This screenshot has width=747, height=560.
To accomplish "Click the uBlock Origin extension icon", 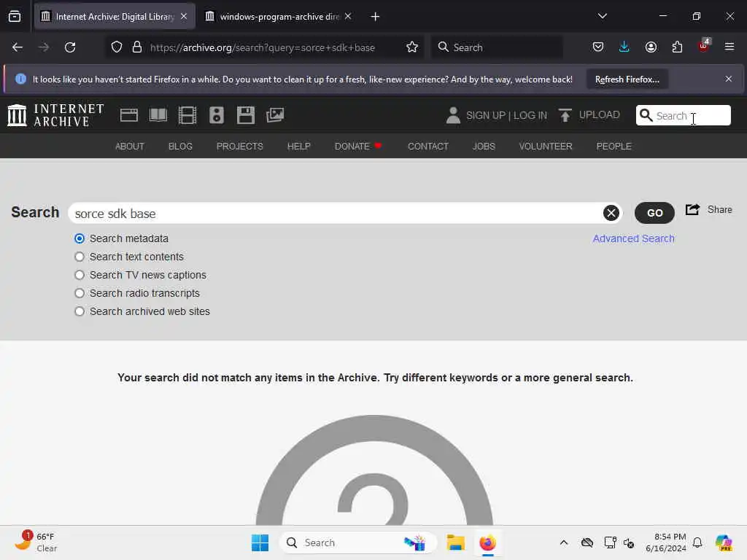I will (704, 46).
